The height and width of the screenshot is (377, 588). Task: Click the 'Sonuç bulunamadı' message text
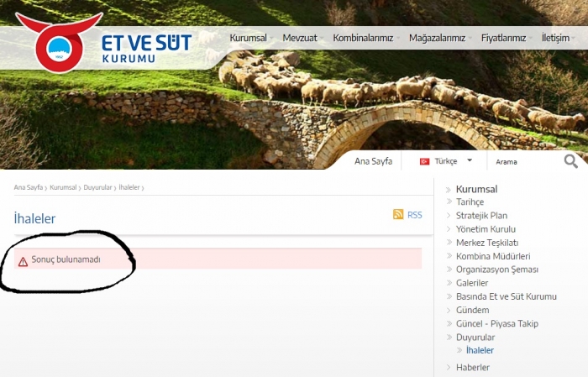pyautogui.click(x=66, y=259)
